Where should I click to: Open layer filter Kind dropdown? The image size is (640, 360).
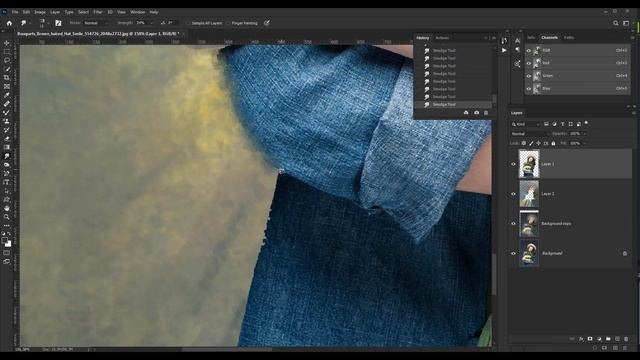click(526, 124)
